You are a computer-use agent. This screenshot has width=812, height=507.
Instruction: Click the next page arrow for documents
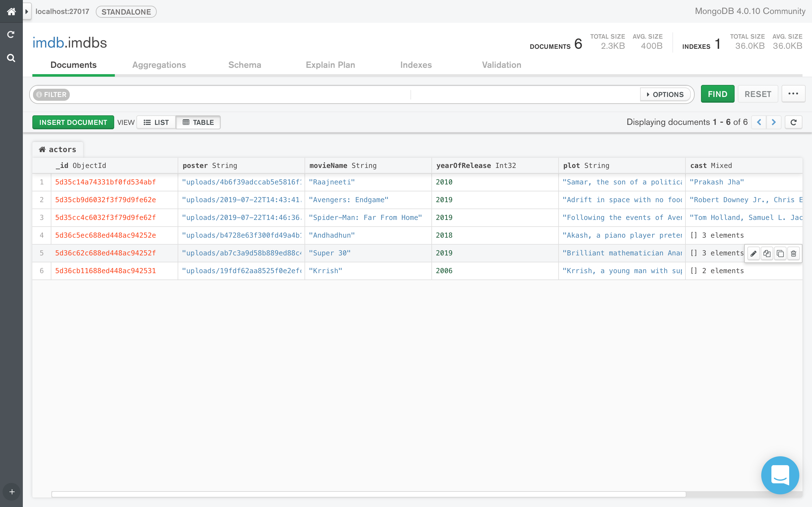[774, 122]
